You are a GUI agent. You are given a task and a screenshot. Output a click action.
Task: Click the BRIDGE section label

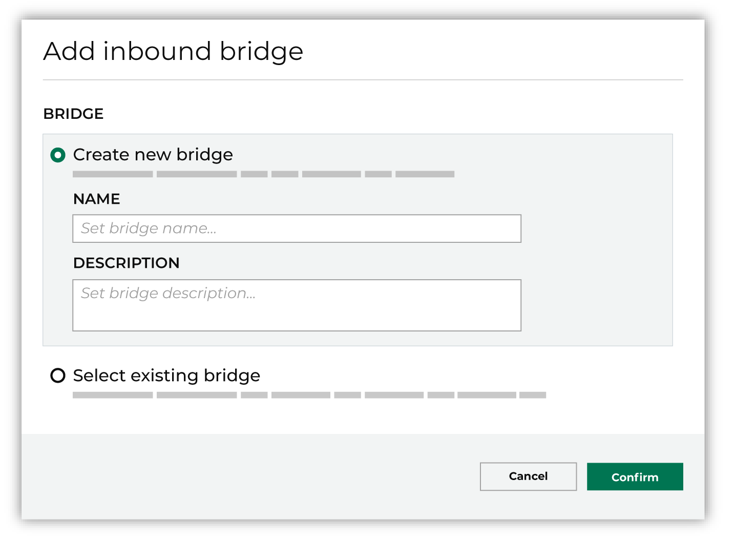coord(74,114)
